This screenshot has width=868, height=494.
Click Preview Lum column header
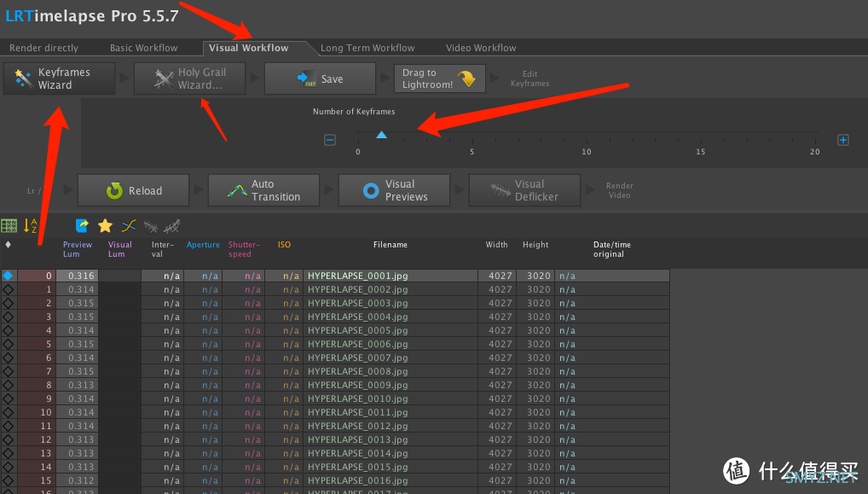[x=78, y=249]
